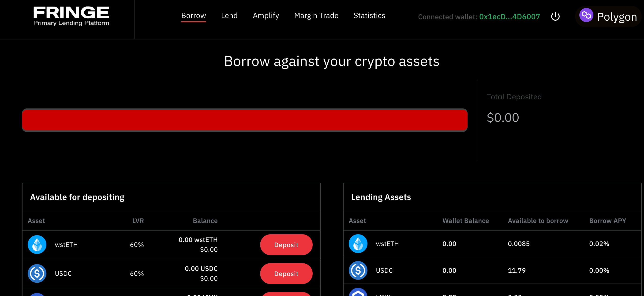Screen dimensions: 644x296
Task: Expand the partially visible LINK row
Action: (x=171, y=293)
